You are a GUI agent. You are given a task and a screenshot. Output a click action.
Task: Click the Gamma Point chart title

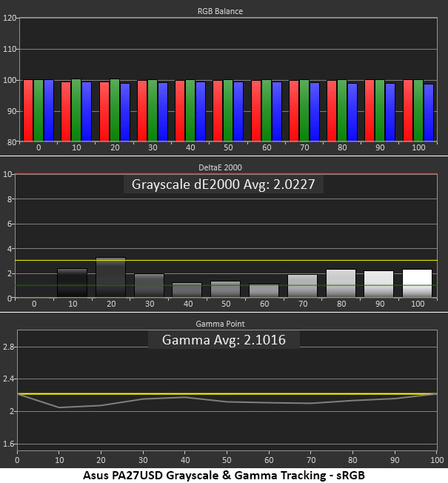(x=220, y=324)
